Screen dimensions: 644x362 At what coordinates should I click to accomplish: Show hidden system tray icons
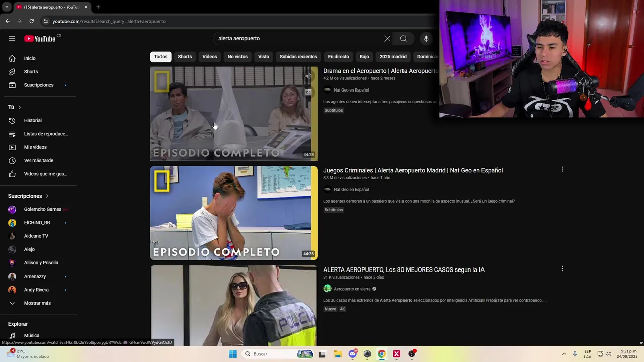pos(564,354)
